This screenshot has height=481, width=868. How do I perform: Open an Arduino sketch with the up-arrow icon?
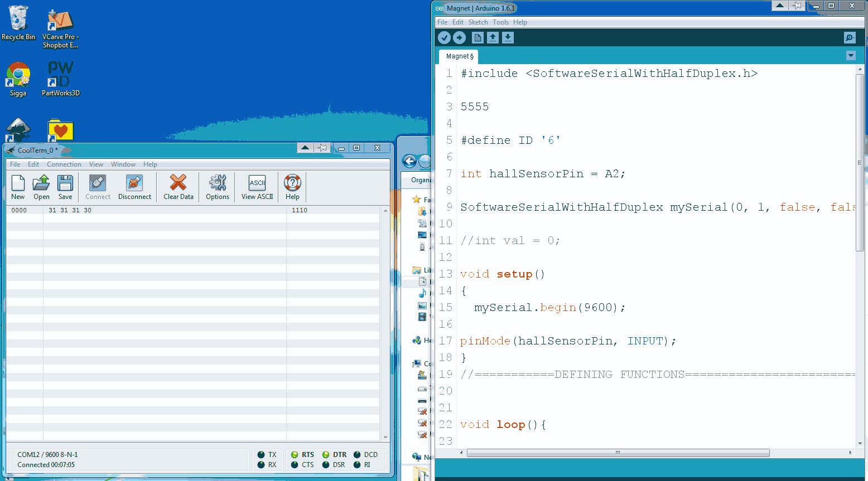493,37
